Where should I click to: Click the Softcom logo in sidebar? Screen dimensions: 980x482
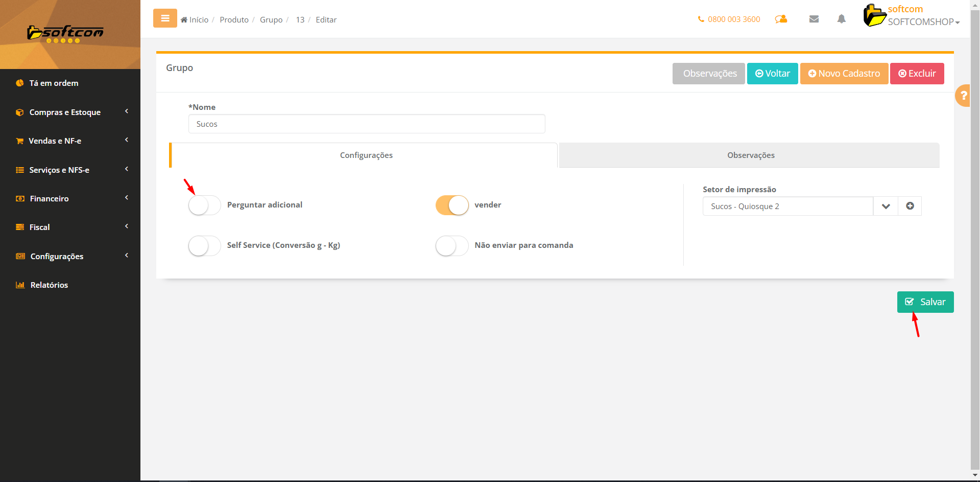(x=65, y=34)
